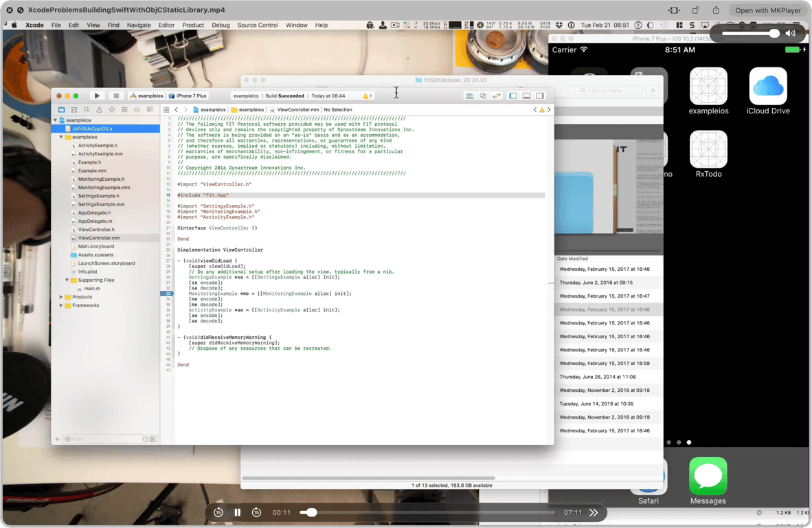The height and width of the screenshot is (528, 812).
Task: Jump to previous issue in the editor
Action: 535,110
